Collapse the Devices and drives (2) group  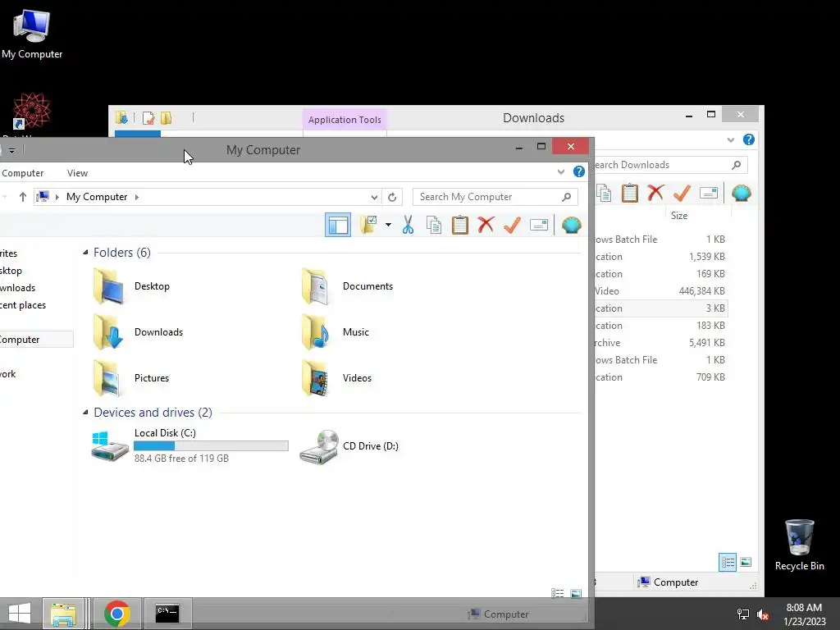click(85, 413)
